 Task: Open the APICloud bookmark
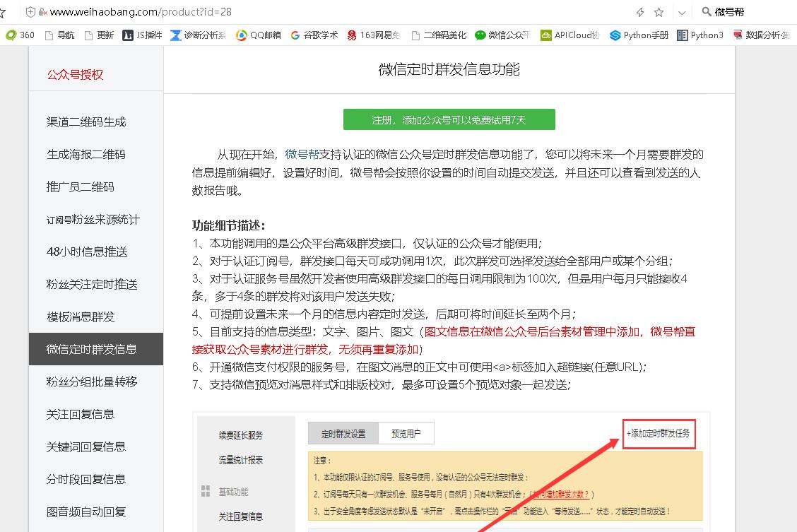tap(569, 35)
